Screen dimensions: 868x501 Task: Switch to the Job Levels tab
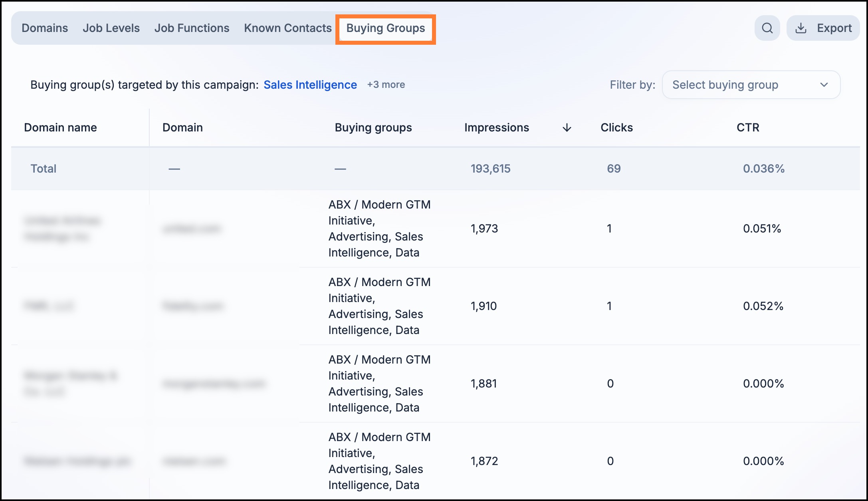pos(111,28)
